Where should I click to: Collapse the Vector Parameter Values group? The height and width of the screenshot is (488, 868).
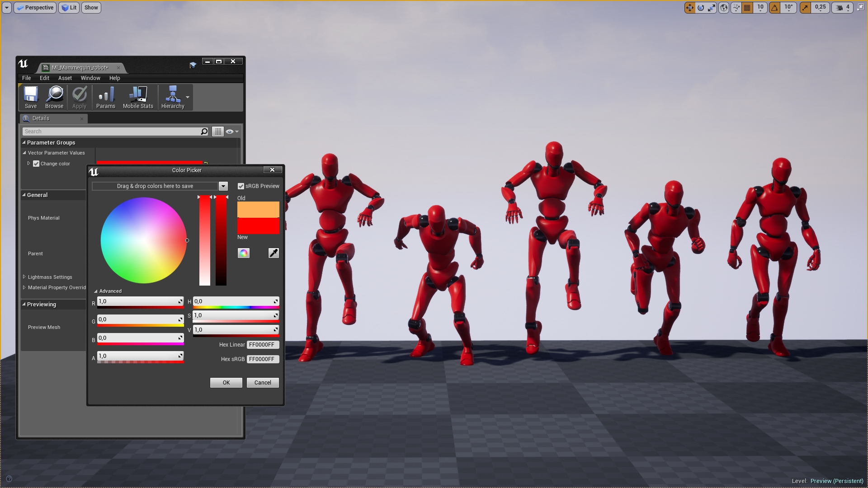pyautogui.click(x=25, y=153)
